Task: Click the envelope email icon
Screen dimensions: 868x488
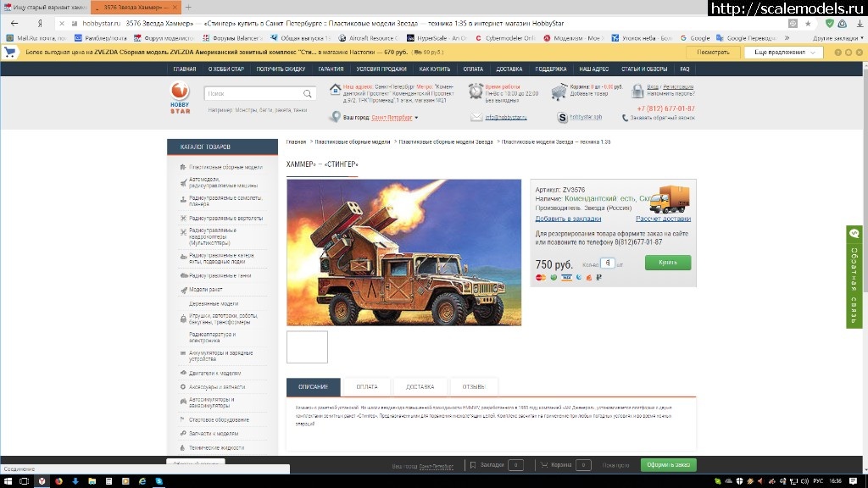Action: point(476,117)
